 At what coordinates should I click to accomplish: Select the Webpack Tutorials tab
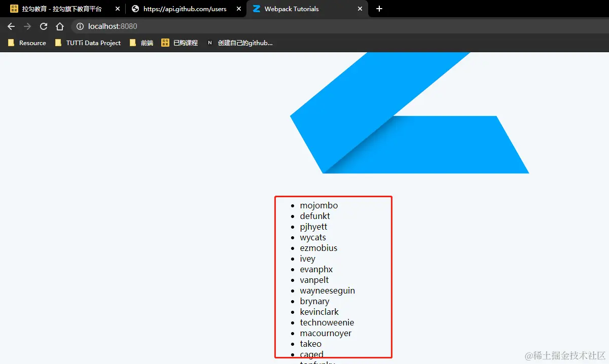307,9
